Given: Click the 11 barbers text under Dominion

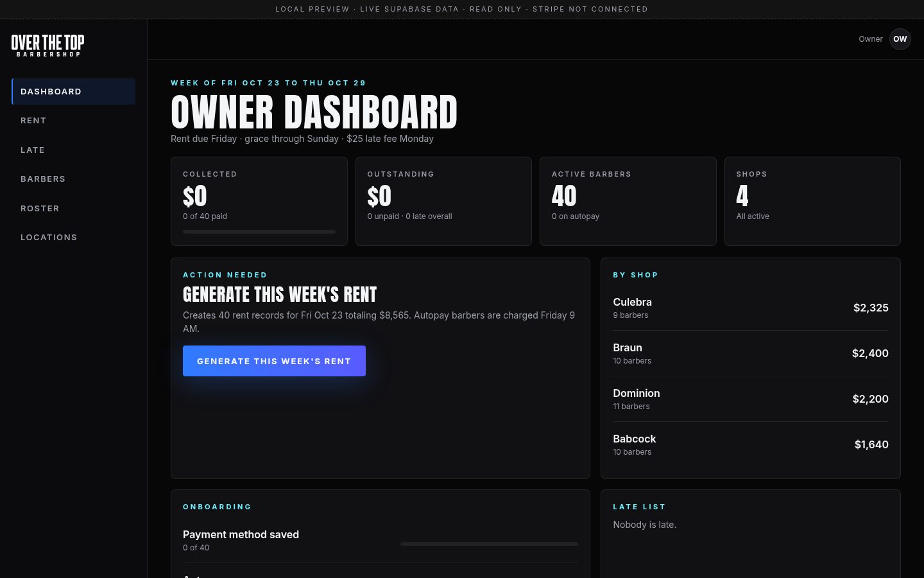Looking at the screenshot, I should (x=631, y=407).
